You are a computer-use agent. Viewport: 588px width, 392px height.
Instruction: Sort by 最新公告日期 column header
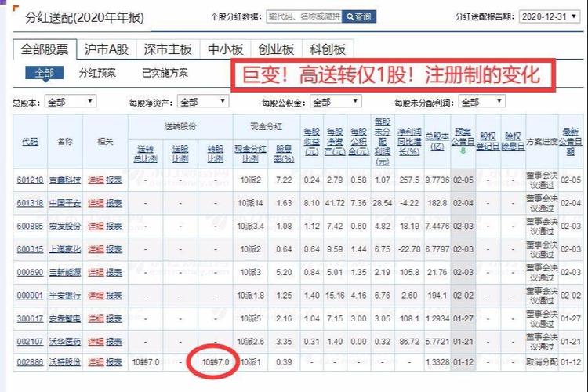pos(571,141)
